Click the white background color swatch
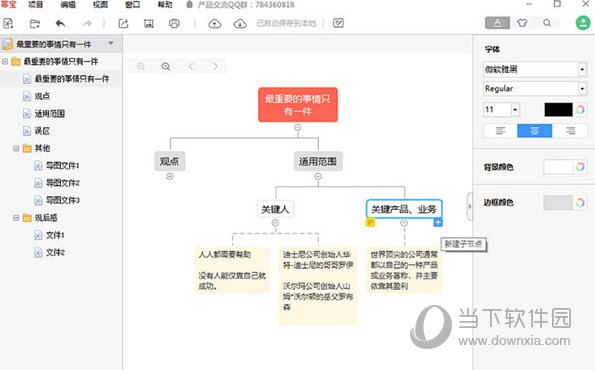This screenshot has height=370, width=595. coord(558,167)
